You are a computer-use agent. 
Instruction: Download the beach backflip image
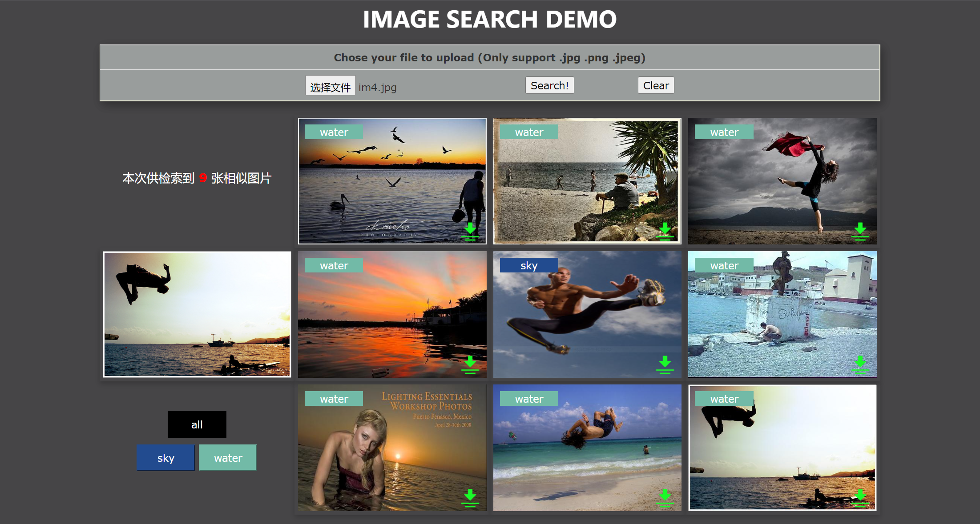pos(665,498)
